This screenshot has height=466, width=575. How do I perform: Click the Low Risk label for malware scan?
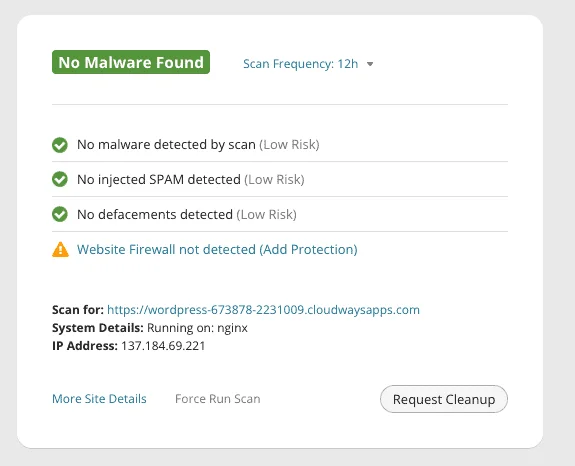pyautogui.click(x=289, y=145)
